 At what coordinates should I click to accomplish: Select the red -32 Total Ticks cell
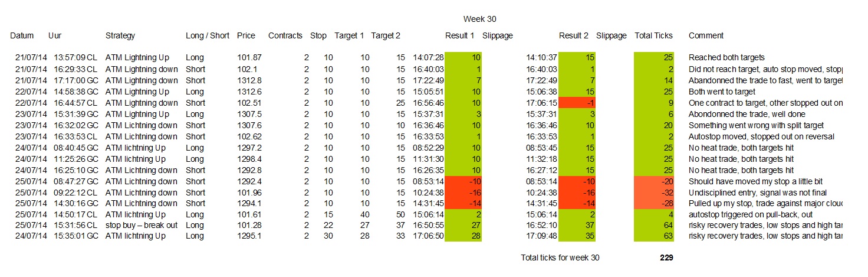point(653,193)
